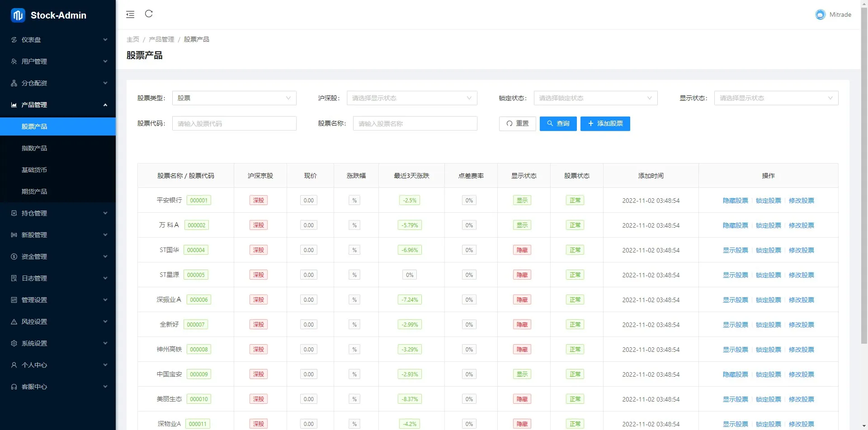Hide the 平安银行 stock via 隐藏股票
This screenshot has height=430, width=868.
(735, 201)
